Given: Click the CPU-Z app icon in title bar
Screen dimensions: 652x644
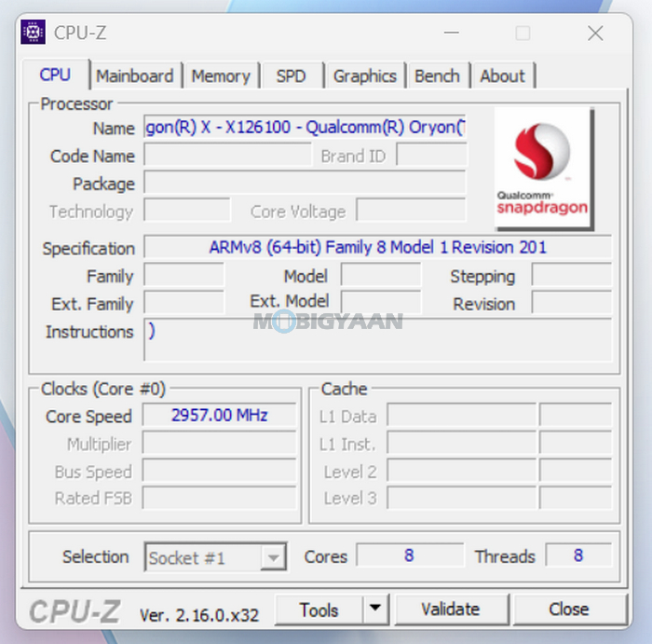Looking at the screenshot, I should pyautogui.click(x=33, y=32).
